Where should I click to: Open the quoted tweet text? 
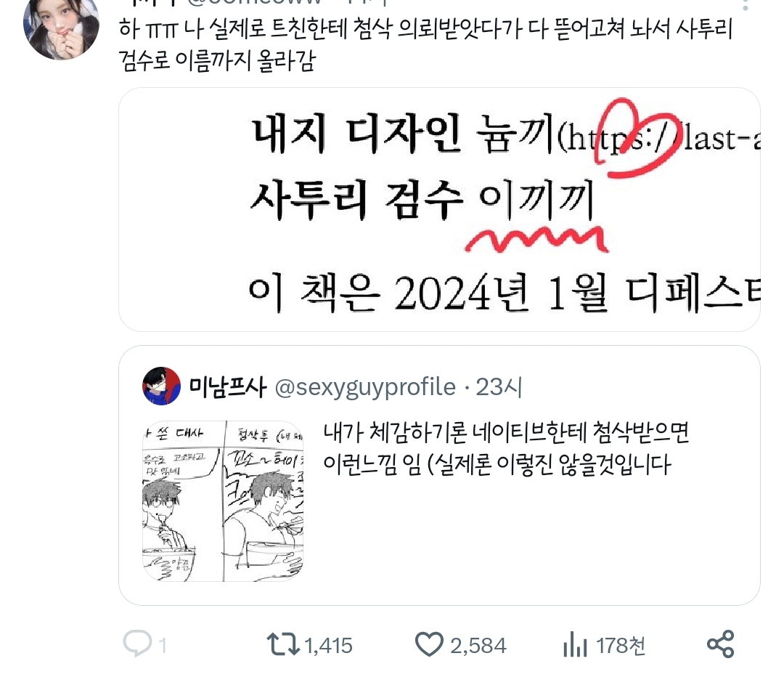506,448
